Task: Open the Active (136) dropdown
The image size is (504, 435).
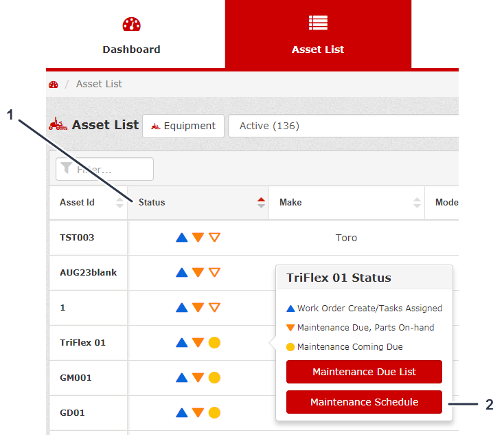Action: tap(343, 126)
